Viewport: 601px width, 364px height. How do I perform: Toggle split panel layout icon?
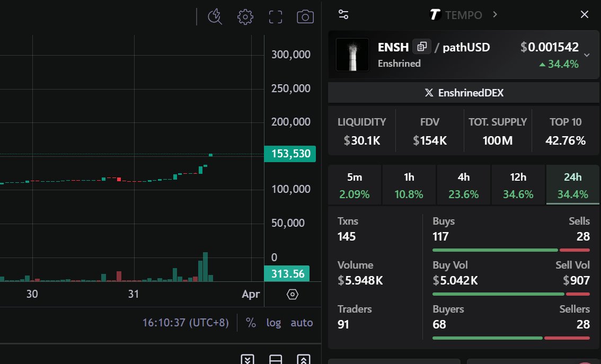(x=276, y=359)
